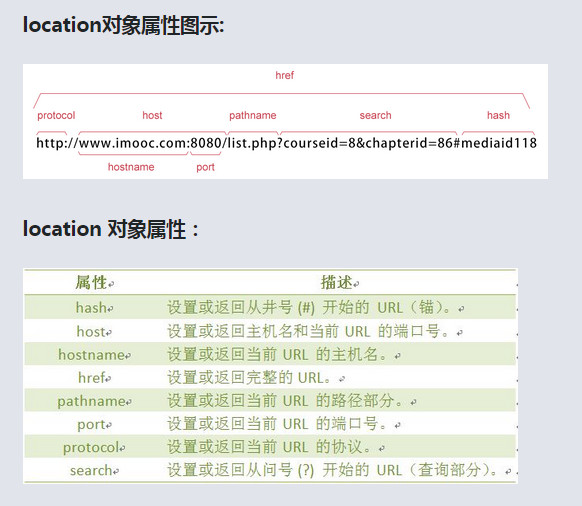Screen dimensions: 582x506
Task: Click the 'protocol' label in diagram
Action: click(x=56, y=115)
